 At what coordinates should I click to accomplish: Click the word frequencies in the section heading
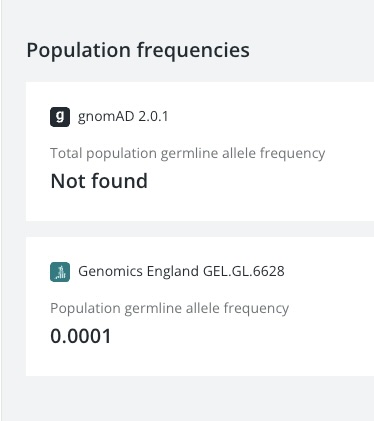click(x=193, y=51)
